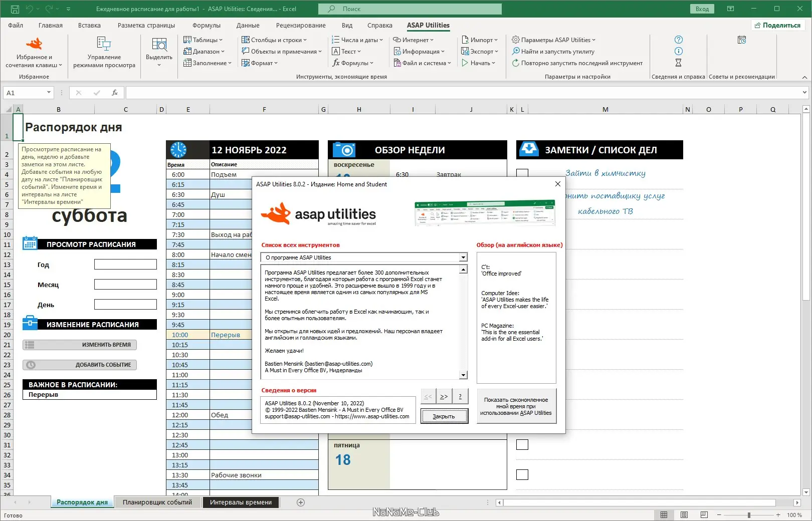Click the Insert Function fx icon
812x521 pixels.
click(115, 93)
